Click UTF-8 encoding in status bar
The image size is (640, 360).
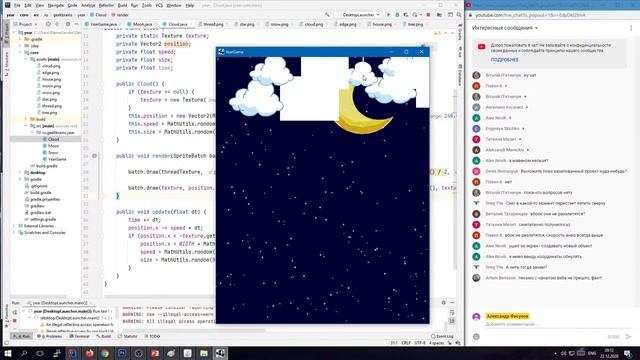coord(420,343)
